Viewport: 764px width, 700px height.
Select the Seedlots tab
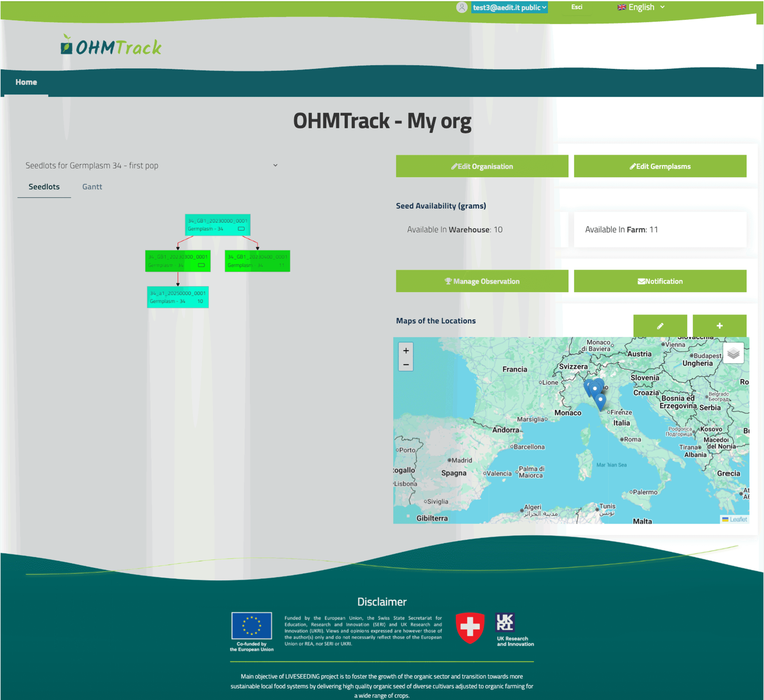(x=44, y=187)
